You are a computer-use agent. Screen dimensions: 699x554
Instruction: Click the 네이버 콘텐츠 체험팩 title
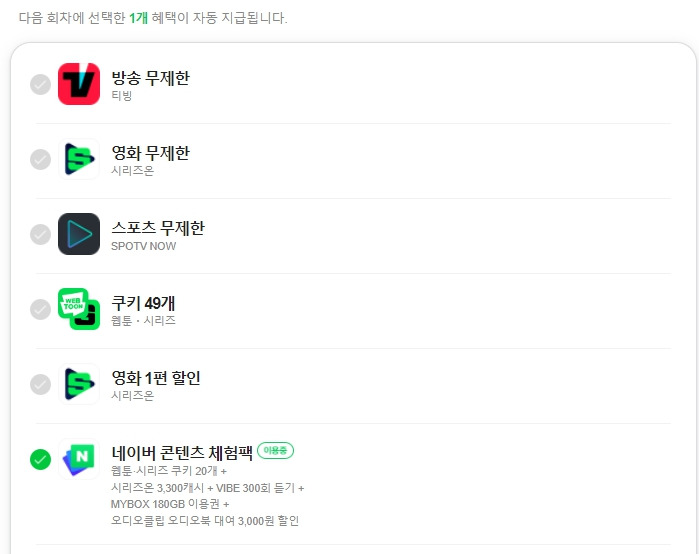[182, 453]
